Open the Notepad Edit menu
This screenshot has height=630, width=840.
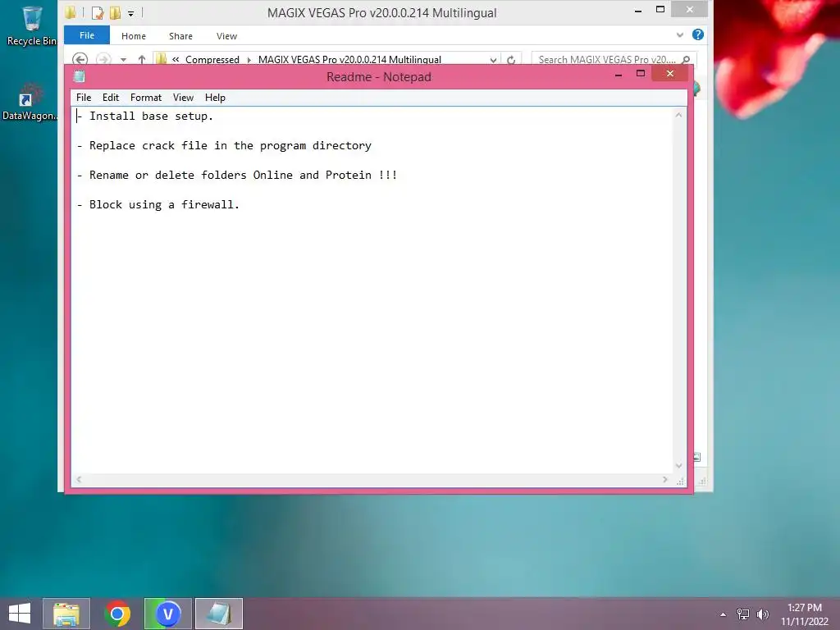[111, 98]
